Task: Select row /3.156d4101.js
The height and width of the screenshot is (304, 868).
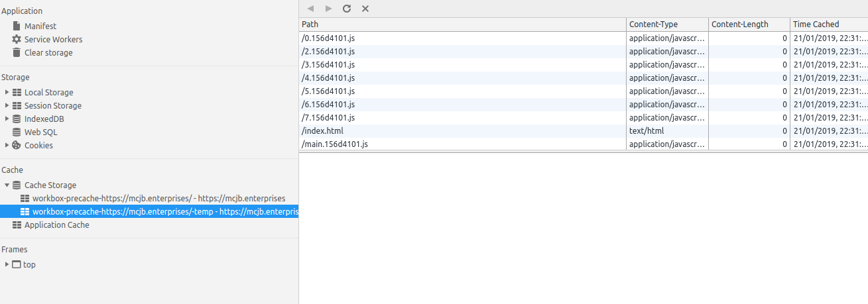Action: point(584,64)
